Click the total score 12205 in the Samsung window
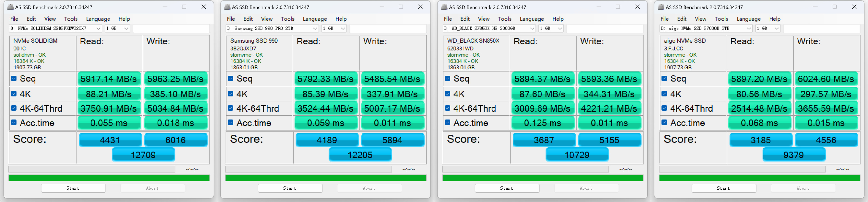This screenshot has width=868, height=202. point(360,155)
